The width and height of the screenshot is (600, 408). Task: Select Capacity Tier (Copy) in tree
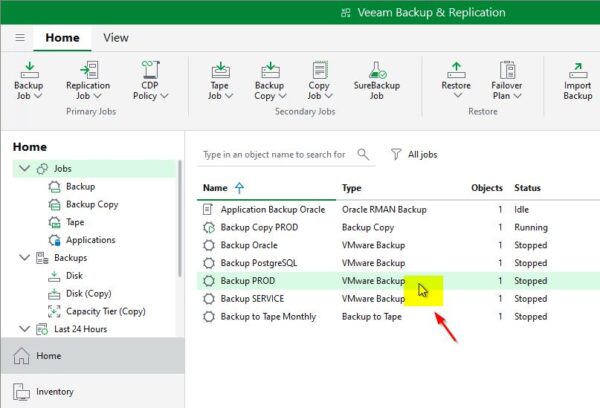tap(97, 311)
